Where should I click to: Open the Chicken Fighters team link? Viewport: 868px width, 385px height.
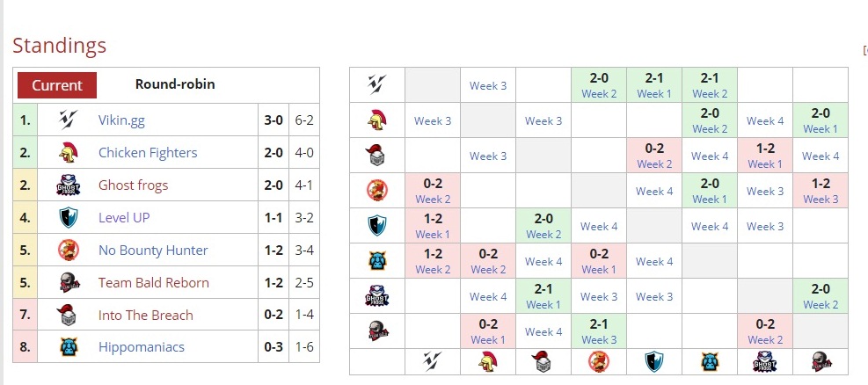click(148, 152)
